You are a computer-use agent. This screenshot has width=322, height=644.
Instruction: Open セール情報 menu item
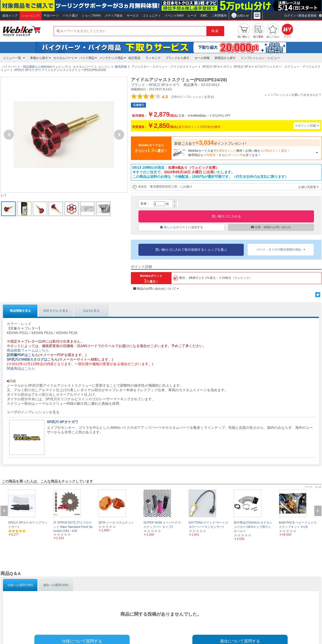pyautogui.click(x=202, y=58)
